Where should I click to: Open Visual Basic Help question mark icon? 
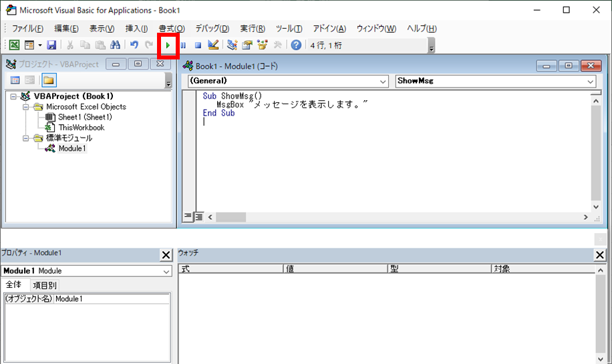coord(296,45)
